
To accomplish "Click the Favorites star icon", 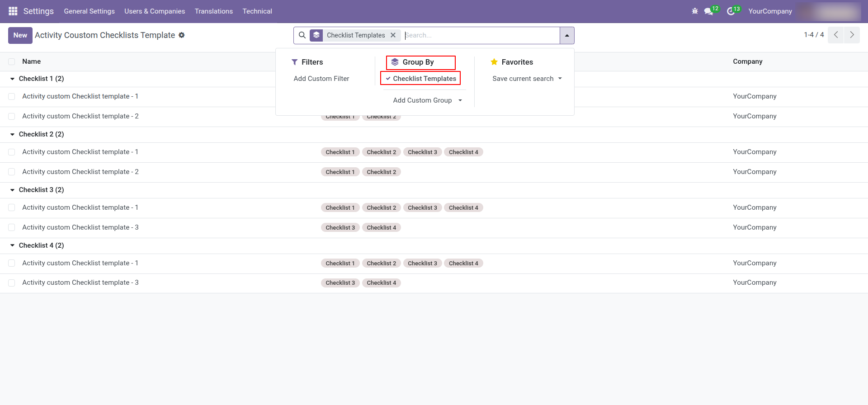I will point(494,62).
